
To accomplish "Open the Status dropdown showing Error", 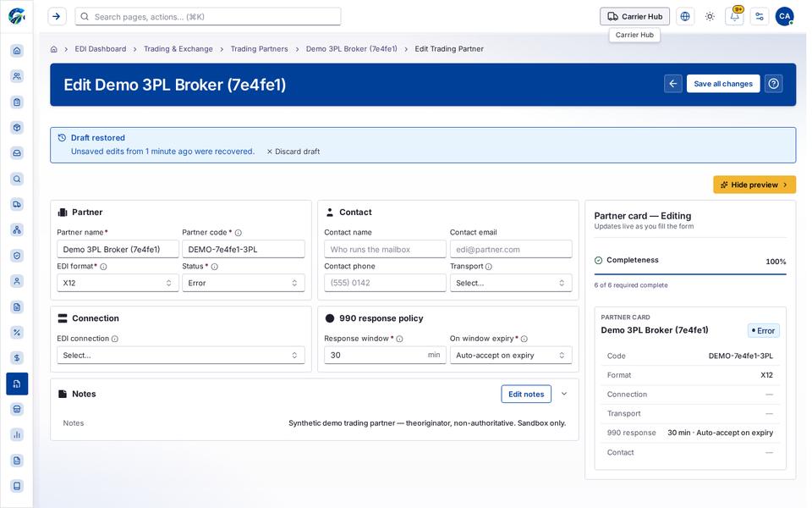I will tap(243, 283).
